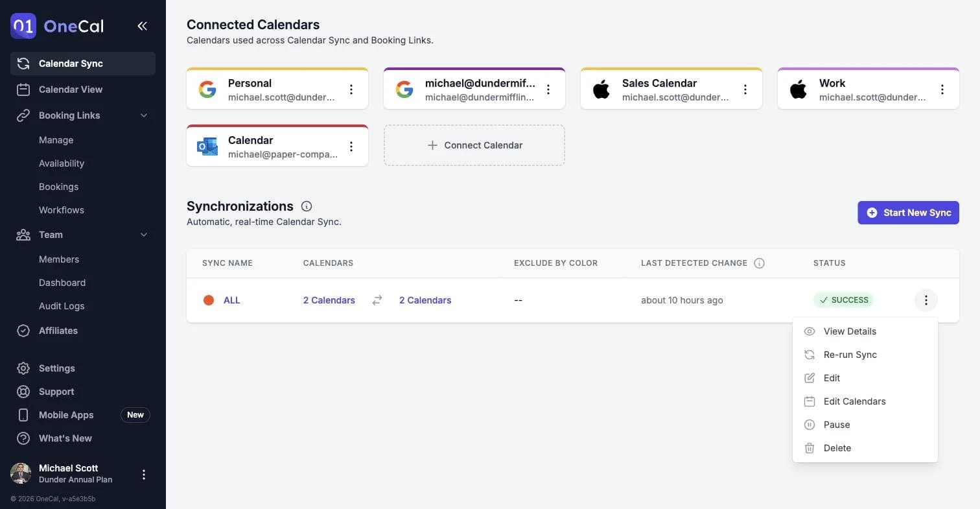Screen dimensions: 980x509
Task: Click the What's New question icon
Action: 23,438
